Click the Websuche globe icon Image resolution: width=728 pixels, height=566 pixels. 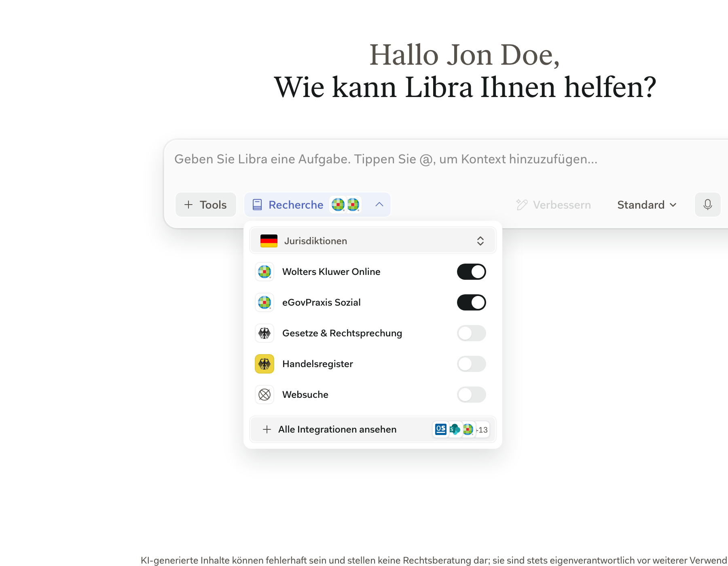click(x=265, y=395)
